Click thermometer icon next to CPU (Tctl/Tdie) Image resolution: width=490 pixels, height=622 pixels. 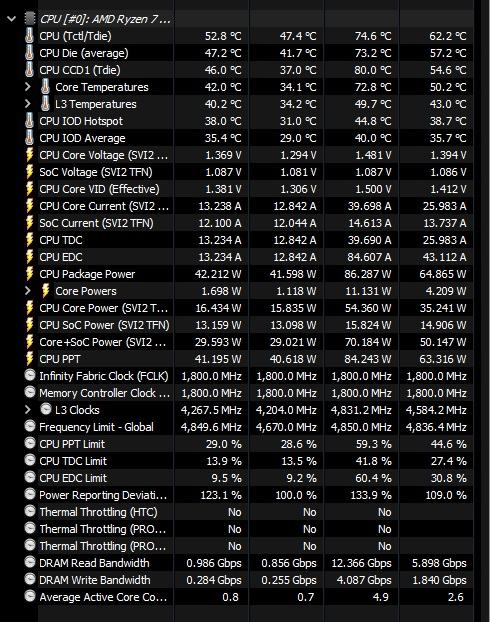(29, 35)
